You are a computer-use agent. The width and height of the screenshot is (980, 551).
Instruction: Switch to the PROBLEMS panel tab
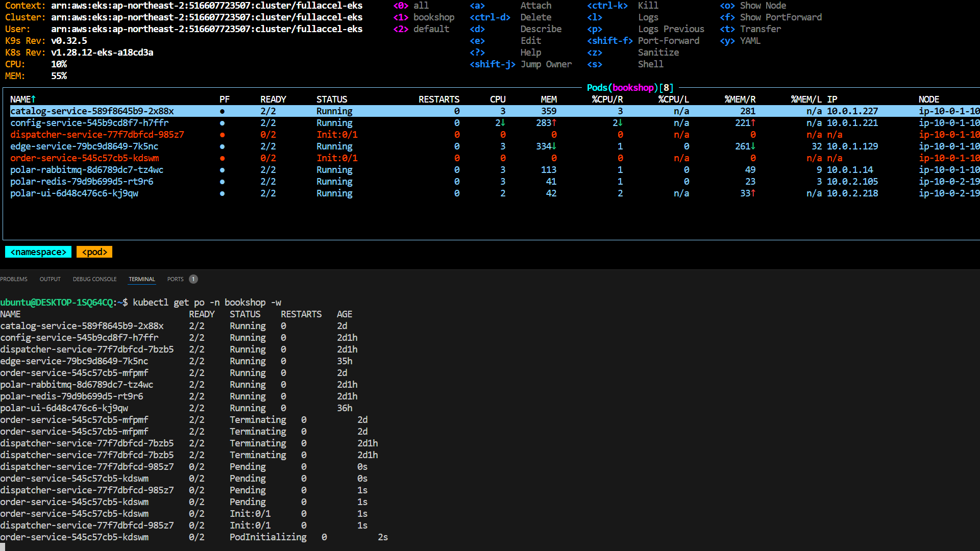point(14,279)
